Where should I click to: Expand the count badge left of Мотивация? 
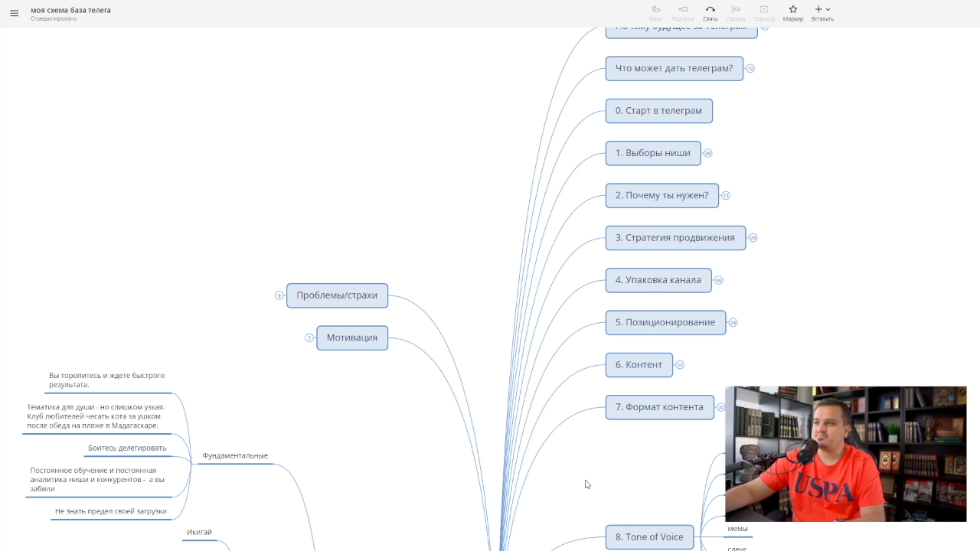(309, 337)
